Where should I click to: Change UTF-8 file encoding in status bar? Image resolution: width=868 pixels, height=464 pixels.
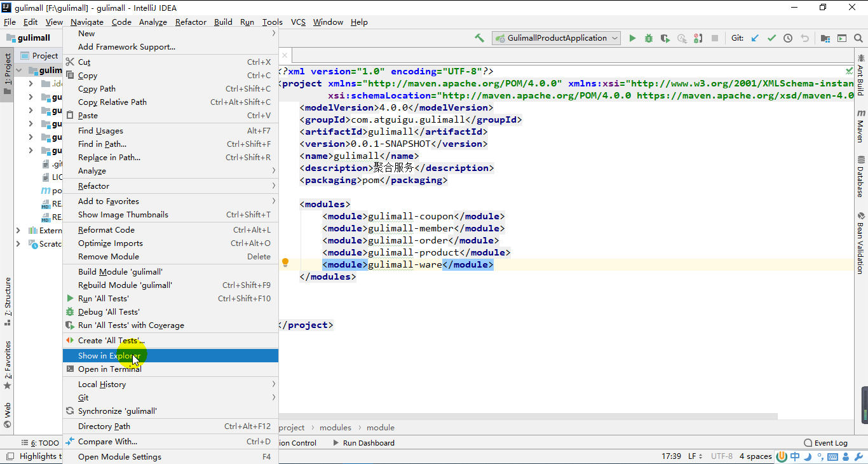tap(722, 456)
